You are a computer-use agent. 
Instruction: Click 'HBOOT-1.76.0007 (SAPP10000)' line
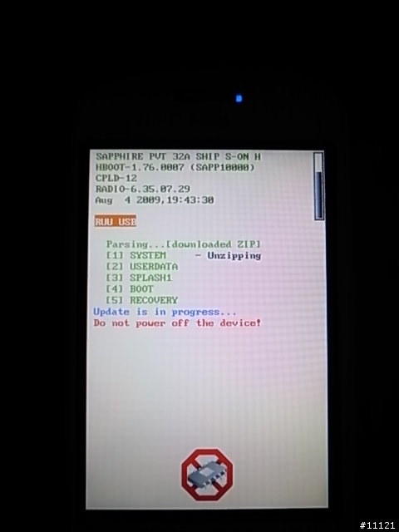[175, 167]
